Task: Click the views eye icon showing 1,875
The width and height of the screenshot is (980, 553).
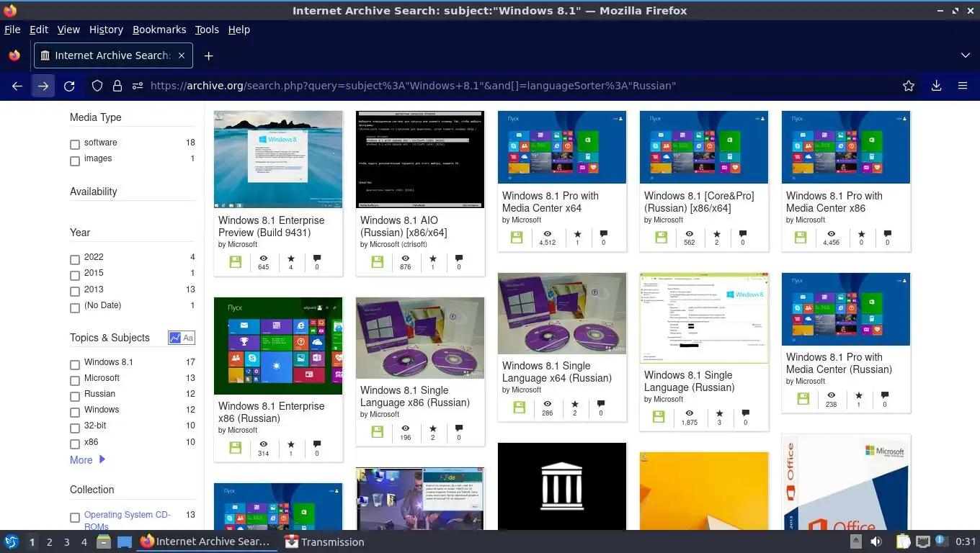Action: 689,413
